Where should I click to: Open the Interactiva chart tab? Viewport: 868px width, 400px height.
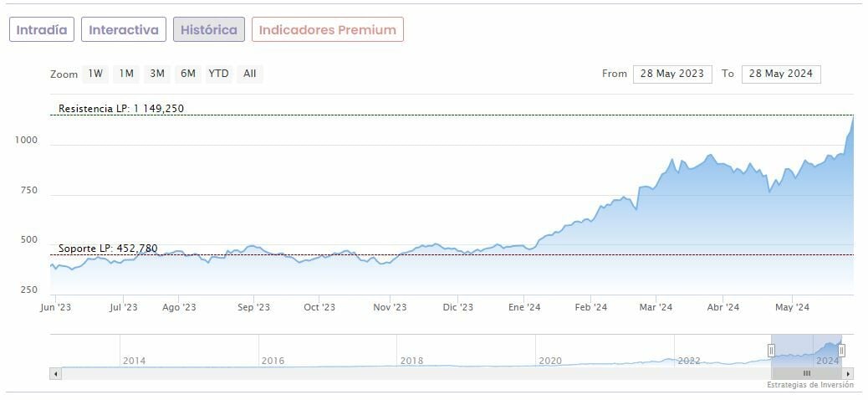[124, 30]
